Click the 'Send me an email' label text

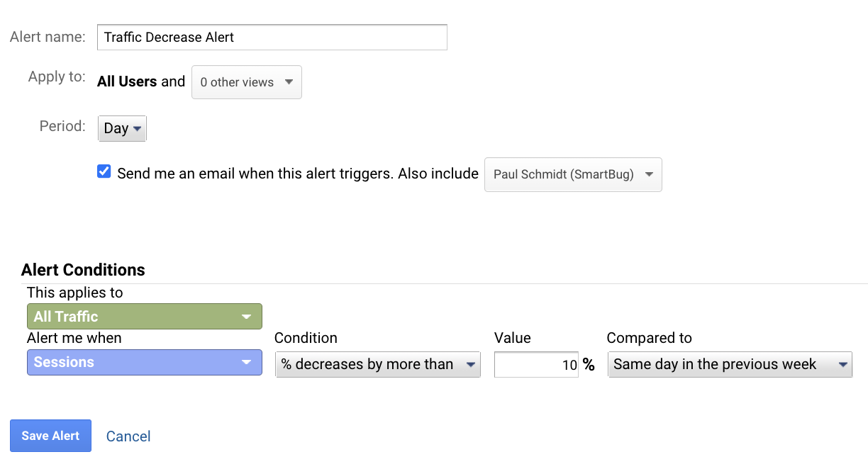[x=254, y=174]
